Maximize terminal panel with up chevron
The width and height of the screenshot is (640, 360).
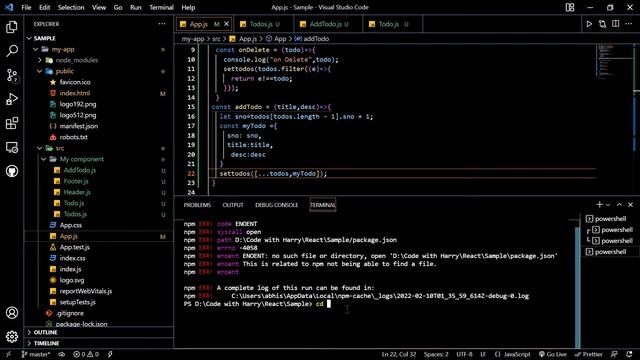point(619,204)
